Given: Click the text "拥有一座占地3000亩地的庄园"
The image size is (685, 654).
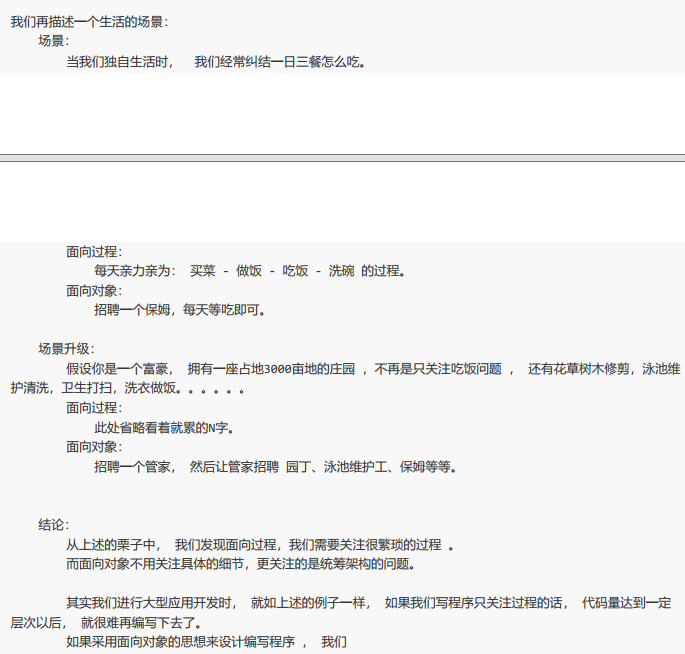Looking at the screenshot, I should (271, 369).
